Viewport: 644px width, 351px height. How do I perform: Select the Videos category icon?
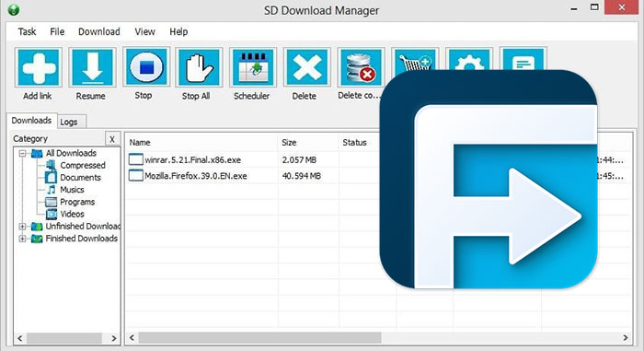(52, 214)
